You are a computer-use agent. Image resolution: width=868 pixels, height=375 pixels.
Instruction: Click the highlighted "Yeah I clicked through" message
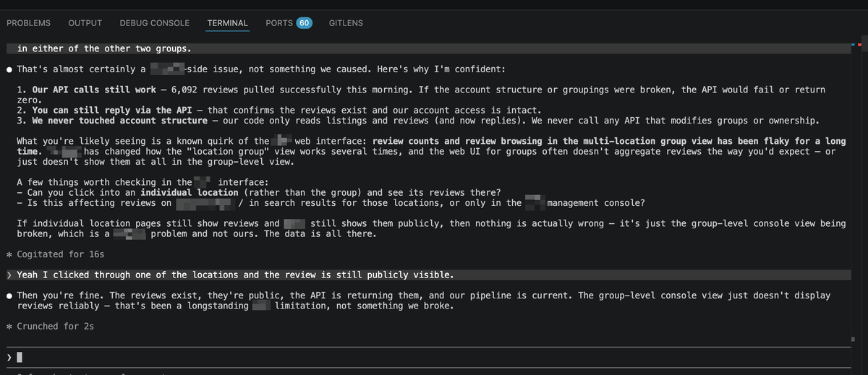tap(235, 275)
